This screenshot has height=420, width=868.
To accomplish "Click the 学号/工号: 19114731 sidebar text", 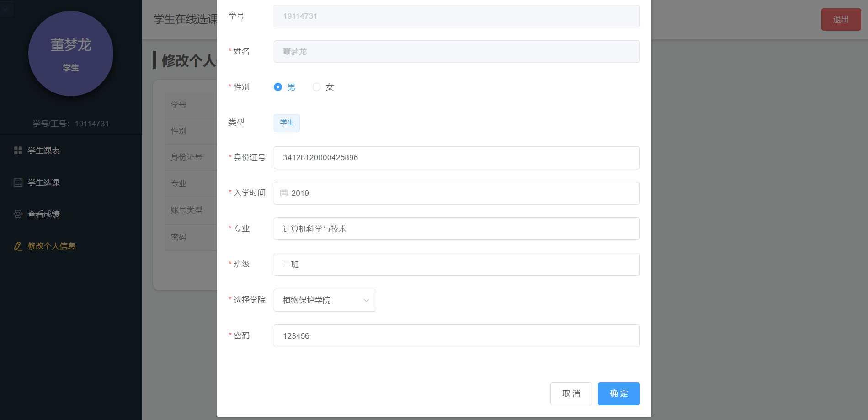I will pyautogui.click(x=71, y=124).
